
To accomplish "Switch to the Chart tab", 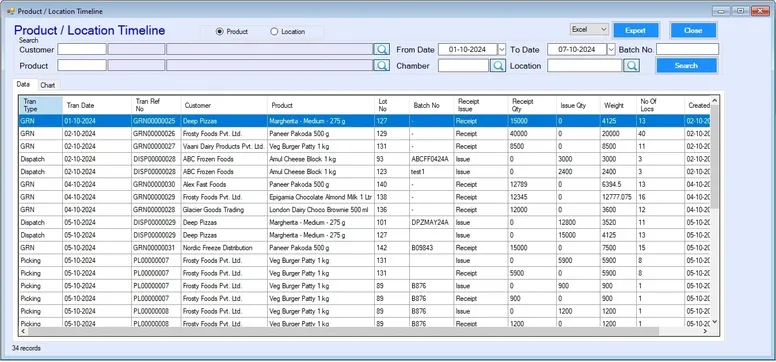I will [48, 85].
